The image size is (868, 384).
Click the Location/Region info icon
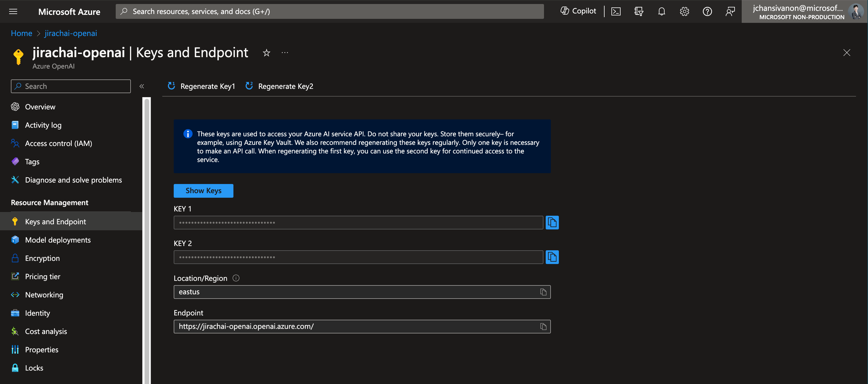[236, 278]
